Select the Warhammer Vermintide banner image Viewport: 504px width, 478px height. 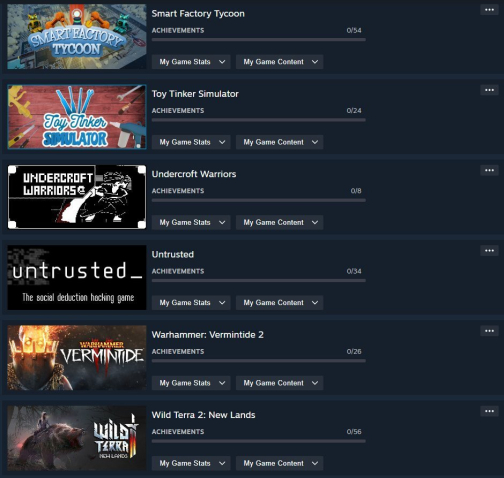coord(77,358)
